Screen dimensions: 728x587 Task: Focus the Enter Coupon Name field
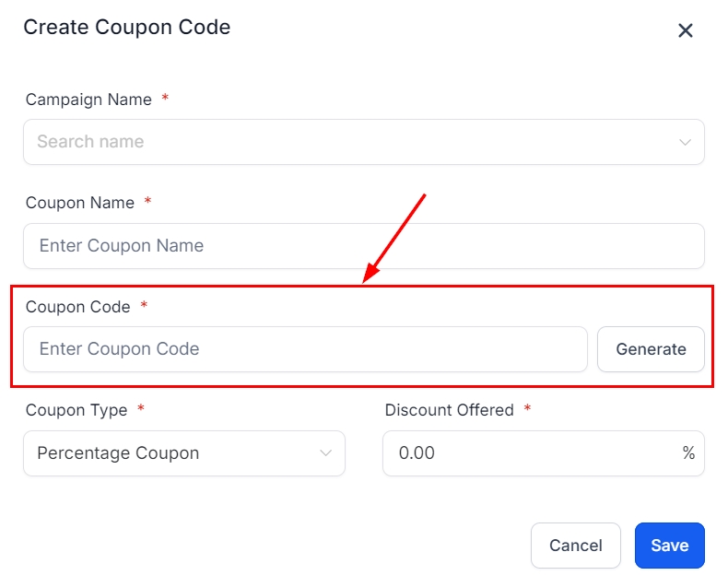[x=363, y=246]
